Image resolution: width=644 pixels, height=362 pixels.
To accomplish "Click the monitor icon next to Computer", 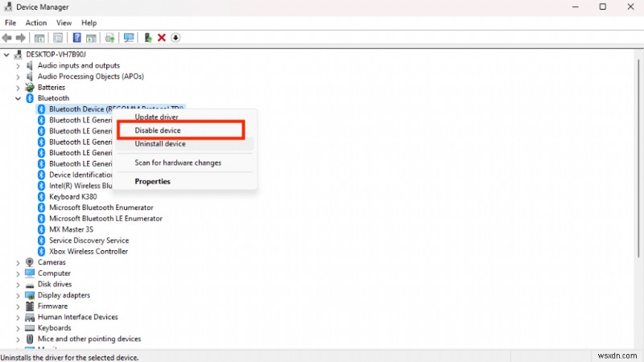I will point(30,273).
